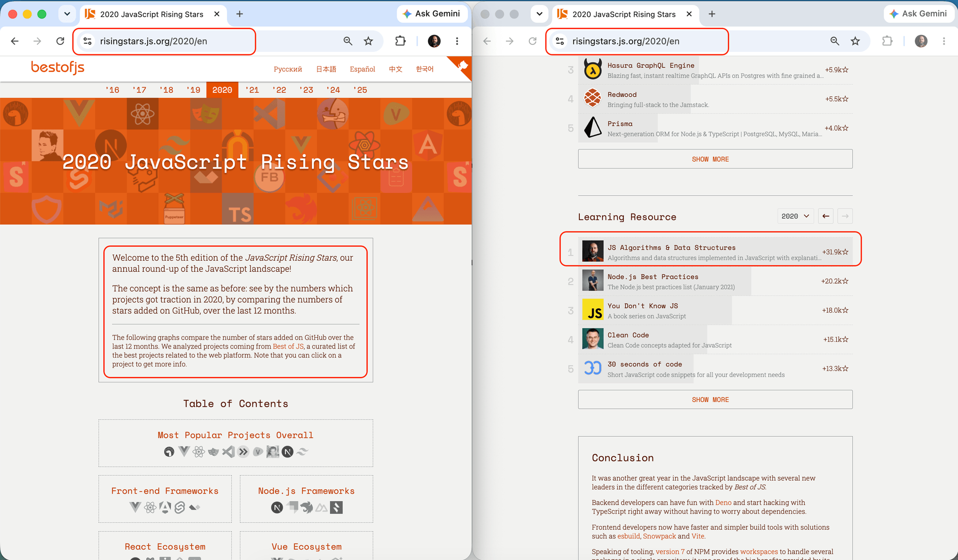Select the '18 year tab
This screenshot has height=560, width=958.
coord(166,90)
